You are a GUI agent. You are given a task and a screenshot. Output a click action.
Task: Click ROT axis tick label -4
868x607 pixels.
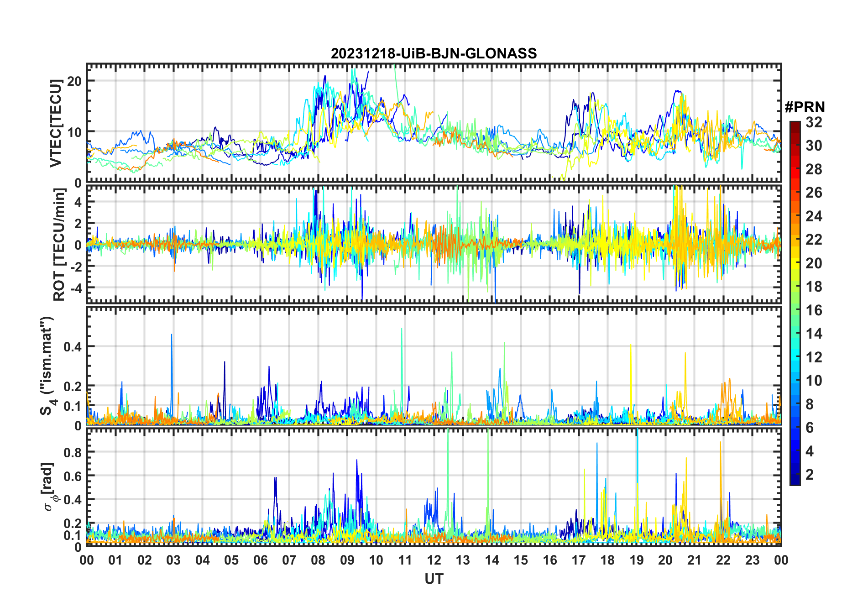76,288
